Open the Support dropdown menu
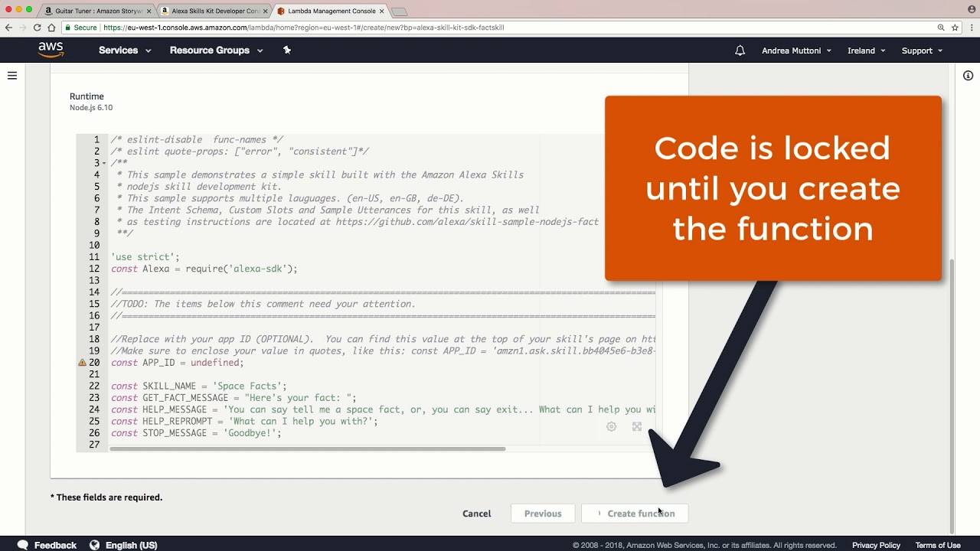The image size is (980, 551). click(x=922, y=51)
